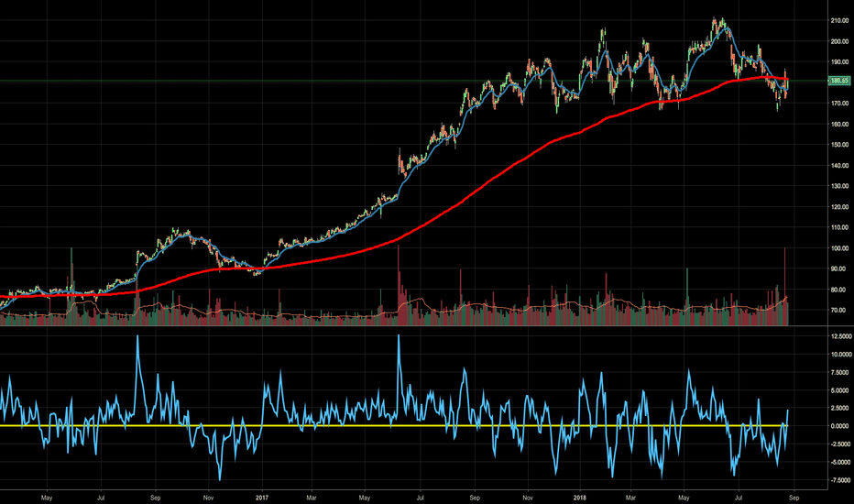Click the -2.5000 indicator scale label
854x504 pixels.
pyautogui.click(x=839, y=444)
